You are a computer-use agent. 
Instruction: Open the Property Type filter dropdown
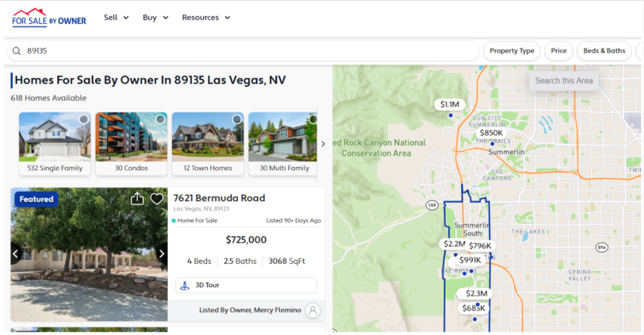pos(511,51)
